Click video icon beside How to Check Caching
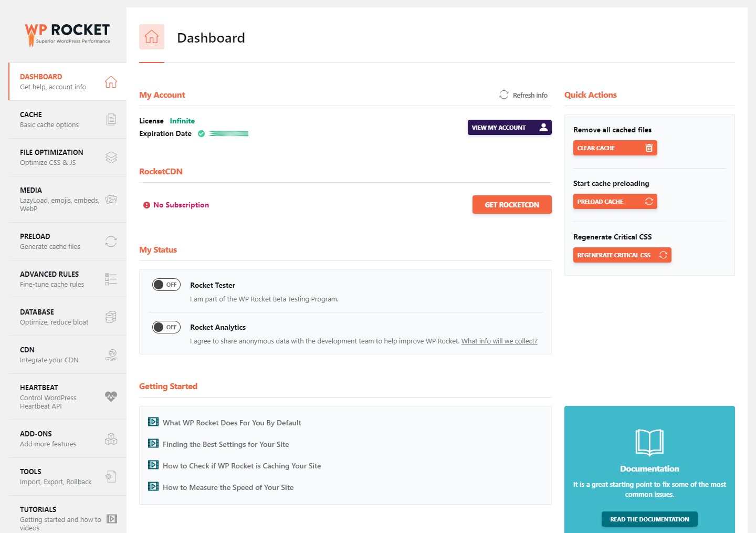 coord(153,465)
